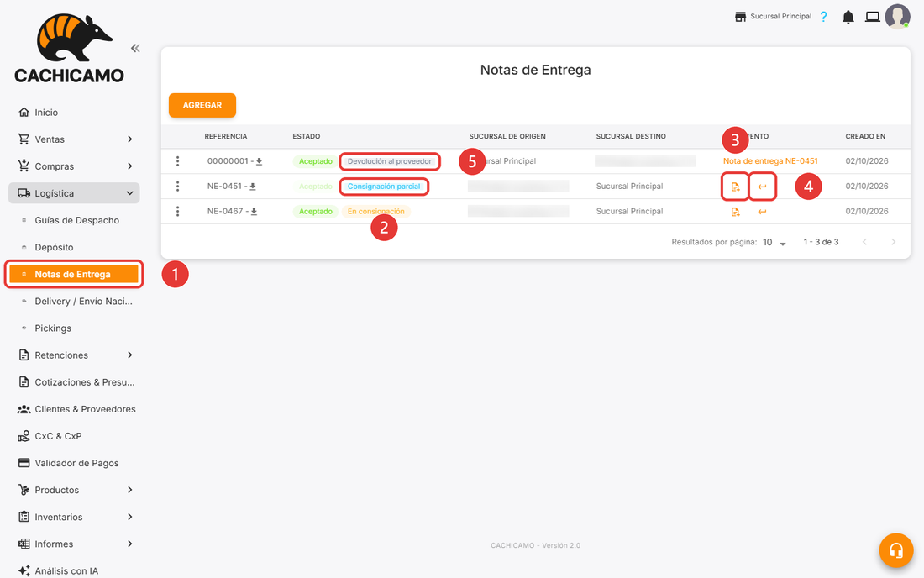
Task: Open Validador de Pagos
Action: click(76, 463)
